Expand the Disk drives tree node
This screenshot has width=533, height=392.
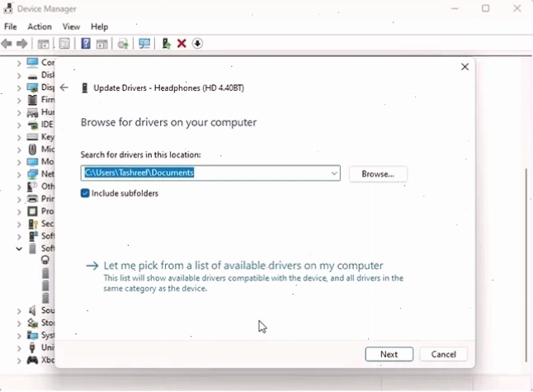point(19,75)
